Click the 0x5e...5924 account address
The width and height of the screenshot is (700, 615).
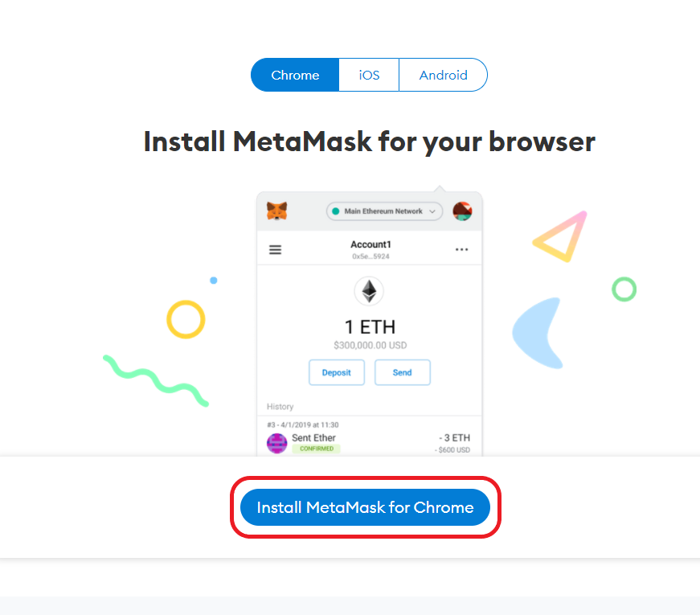click(370, 256)
